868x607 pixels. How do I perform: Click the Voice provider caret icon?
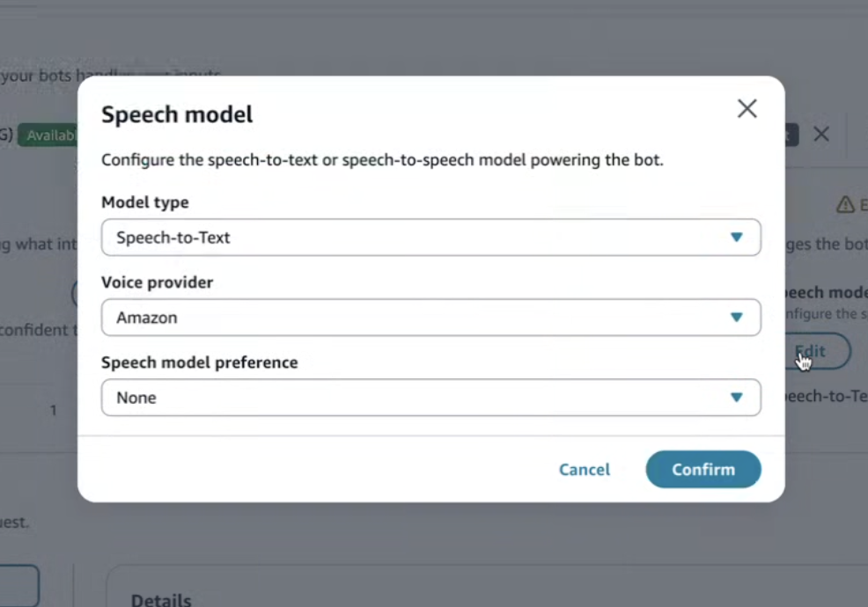738,318
